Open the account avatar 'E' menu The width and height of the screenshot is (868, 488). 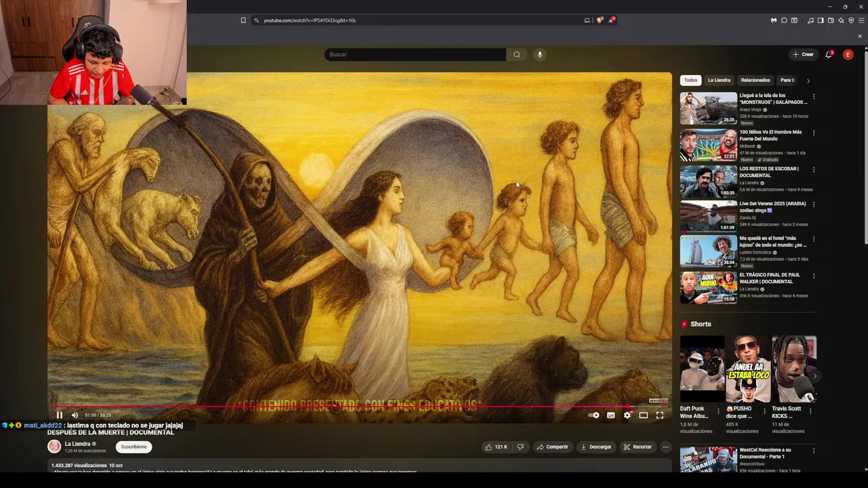(x=848, y=54)
